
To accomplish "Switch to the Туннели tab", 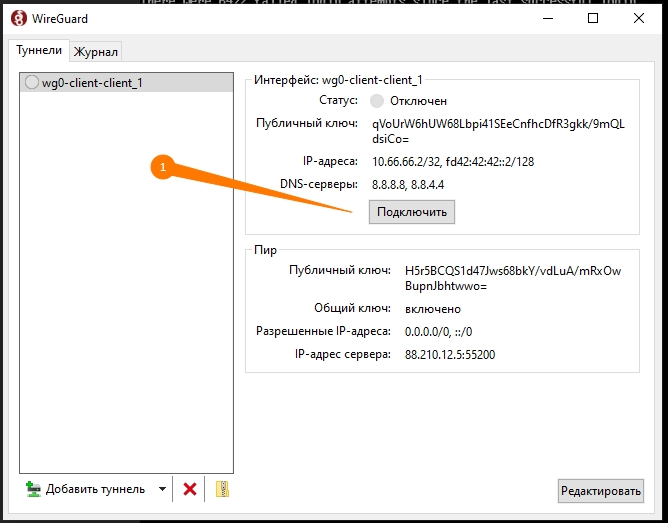I will point(39,50).
